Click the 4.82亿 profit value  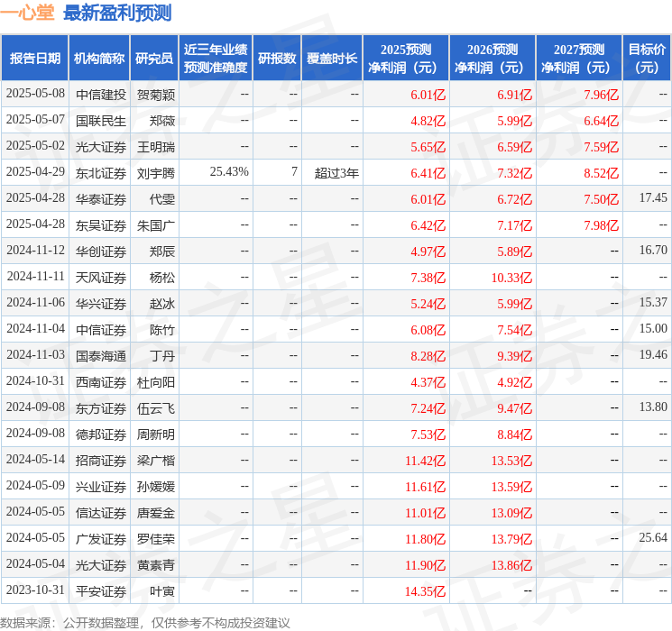click(x=428, y=121)
